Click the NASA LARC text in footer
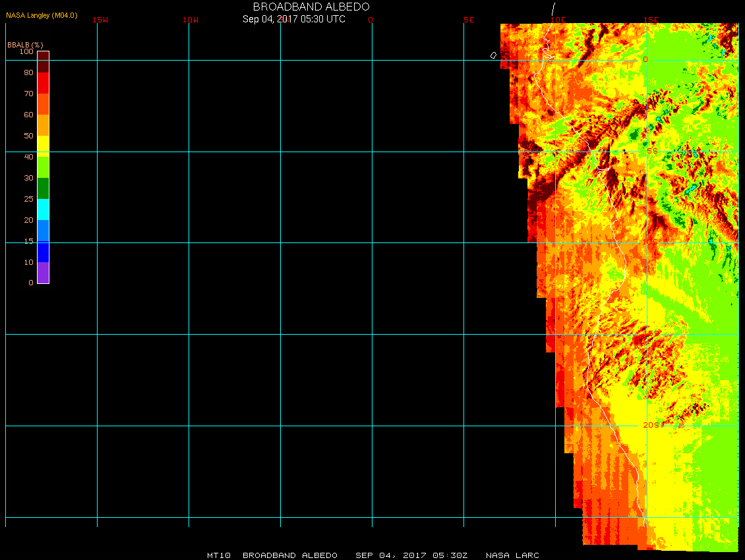The height and width of the screenshot is (560, 745). 512,555
